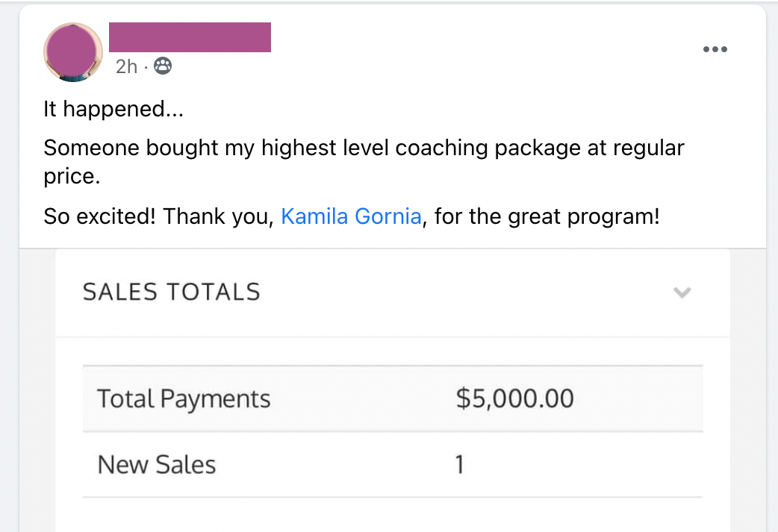Click the group audience privacy icon
This screenshot has width=778, height=532.
click(162, 66)
